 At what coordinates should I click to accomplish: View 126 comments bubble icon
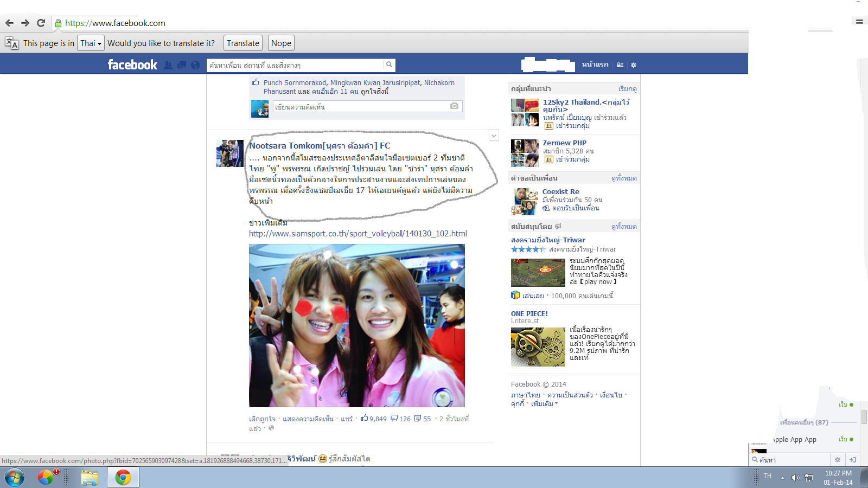[x=394, y=418]
